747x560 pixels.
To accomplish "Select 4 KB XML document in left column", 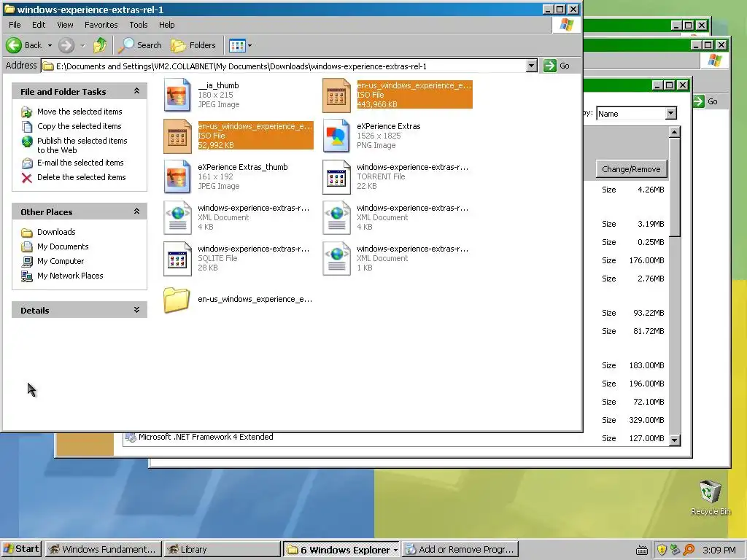I will pyautogui.click(x=177, y=217).
